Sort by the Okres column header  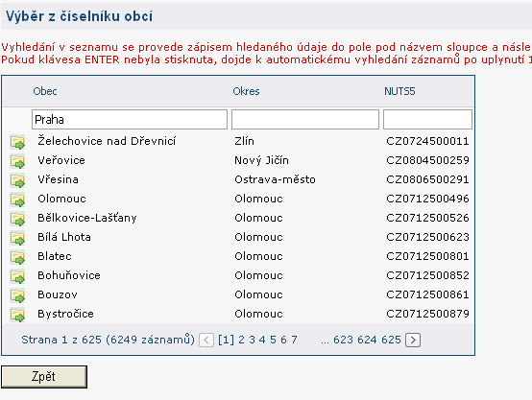(246, 91)
